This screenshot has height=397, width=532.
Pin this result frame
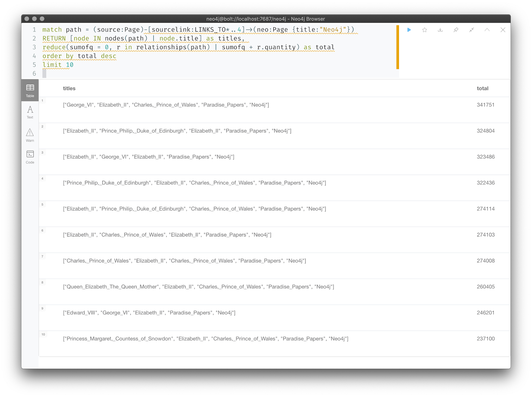click(456, 30)
